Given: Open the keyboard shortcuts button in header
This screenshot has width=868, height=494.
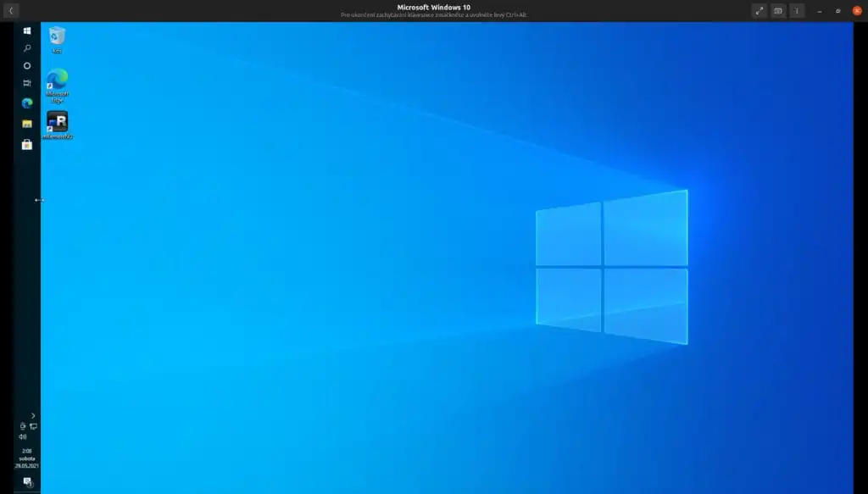Looking at the screenshot, I should pos(778,10).
